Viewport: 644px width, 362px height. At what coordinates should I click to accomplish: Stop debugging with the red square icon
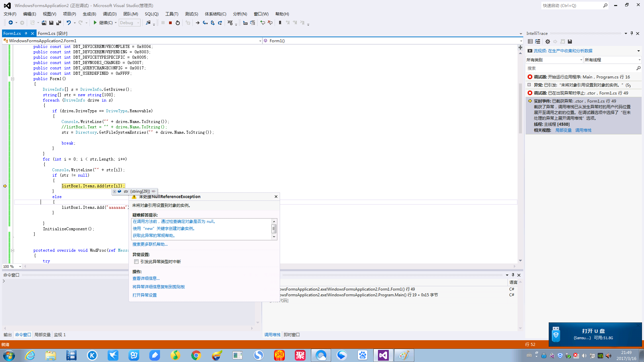(170, 23)
